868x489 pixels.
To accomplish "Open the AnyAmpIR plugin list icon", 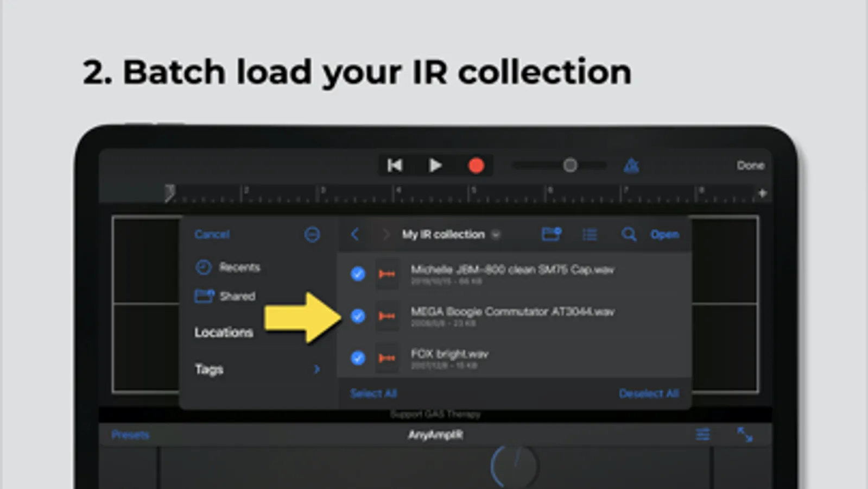I will pos(703,434).
